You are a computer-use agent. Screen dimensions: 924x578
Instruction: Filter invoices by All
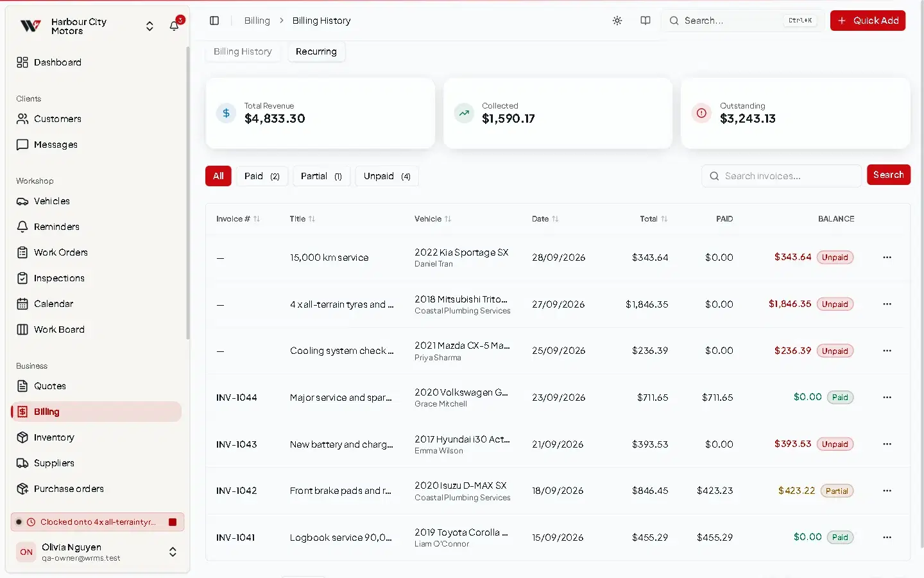218,176
